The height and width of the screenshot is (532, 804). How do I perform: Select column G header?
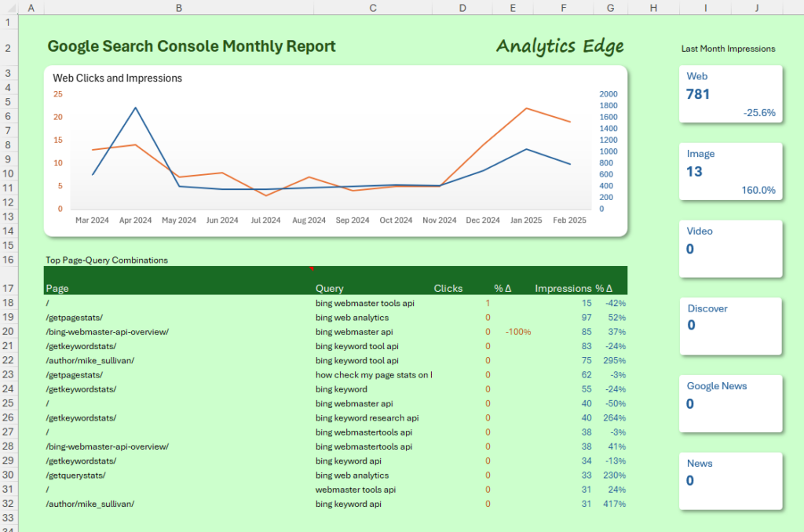click(610, 7)
